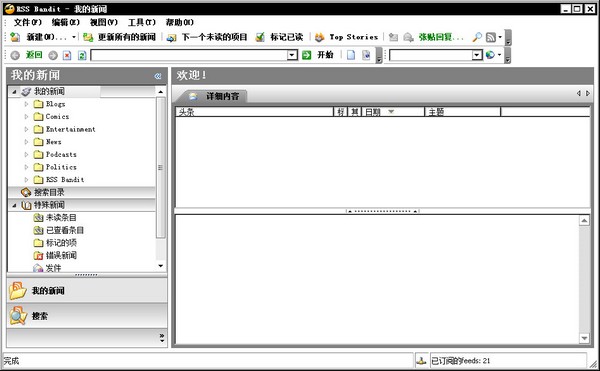Click tree scroll down arrow
The width and height of the screenshot is (600, 371).
point(161,266)
